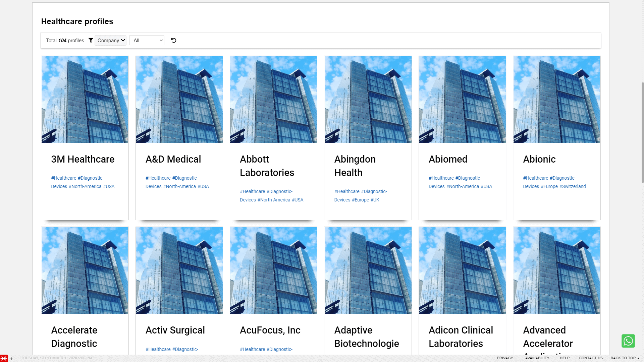Open the Company filter dropdown
Screen dimensions: 644x362
click(x=111, y=40)
